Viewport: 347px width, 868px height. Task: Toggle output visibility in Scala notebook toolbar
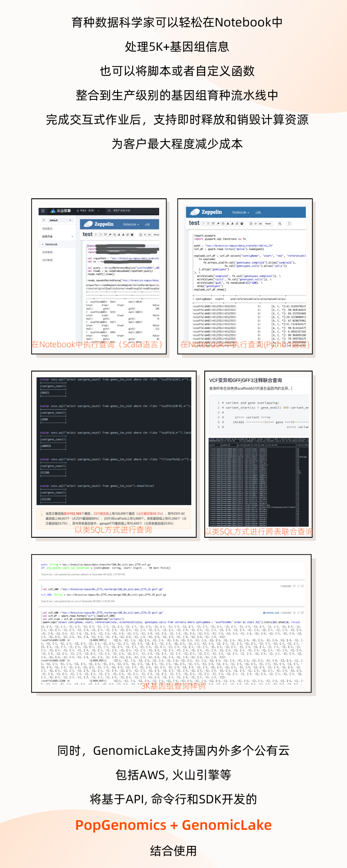click(x=105, y=234)
